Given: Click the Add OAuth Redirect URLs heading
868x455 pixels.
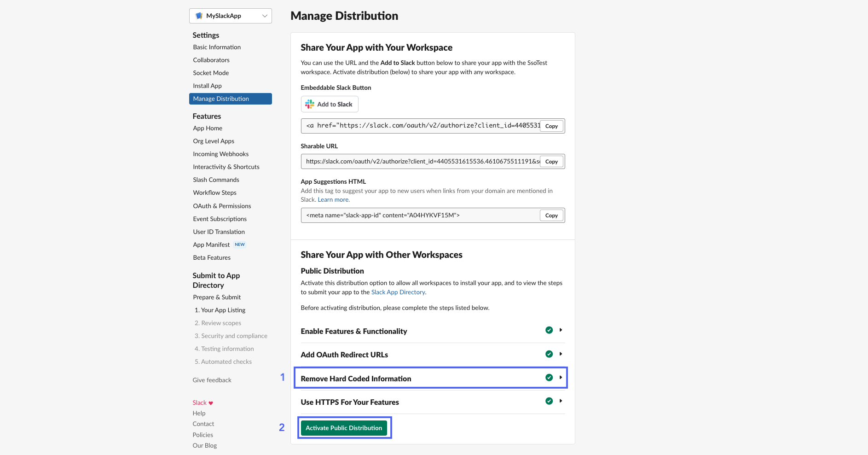Looking at the screenshot, I should click(344, 355).
